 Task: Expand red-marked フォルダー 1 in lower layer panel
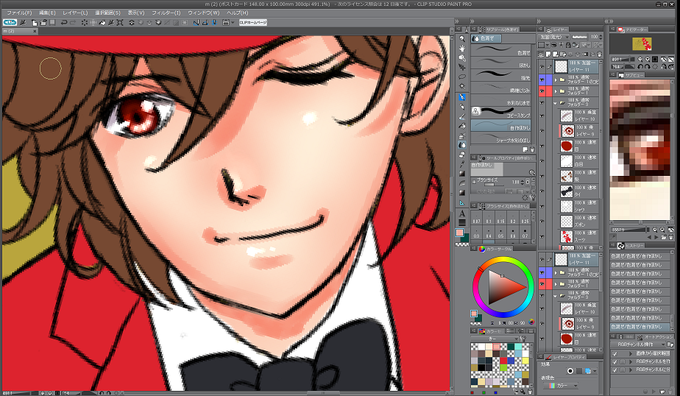click(x=556, y=284)
